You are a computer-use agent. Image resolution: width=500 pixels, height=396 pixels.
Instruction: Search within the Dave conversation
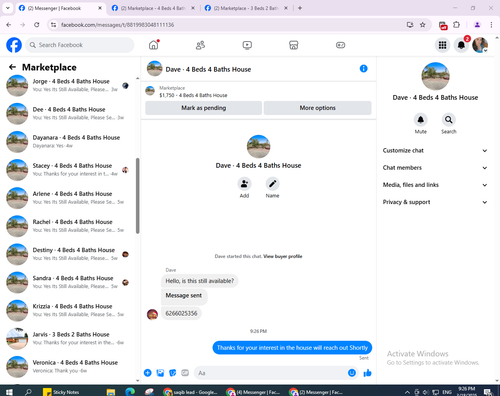449,119
